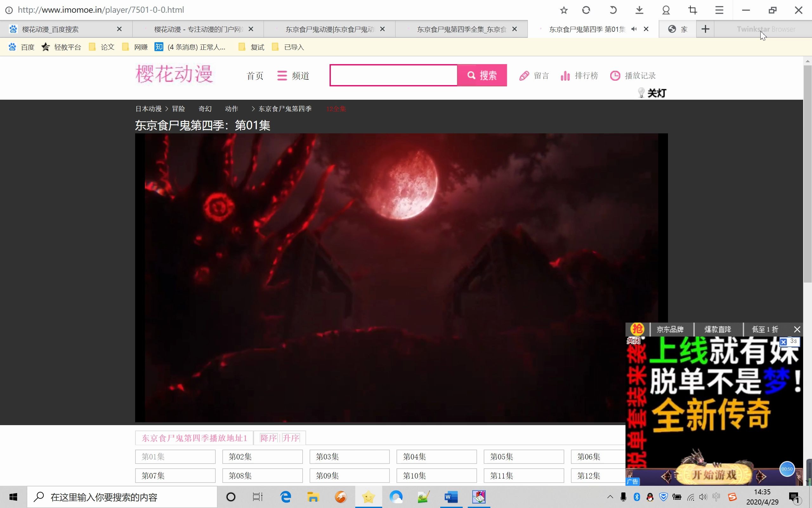
Task: Activate the crop/screenshot tool icon
Action: tap(692, 10)
